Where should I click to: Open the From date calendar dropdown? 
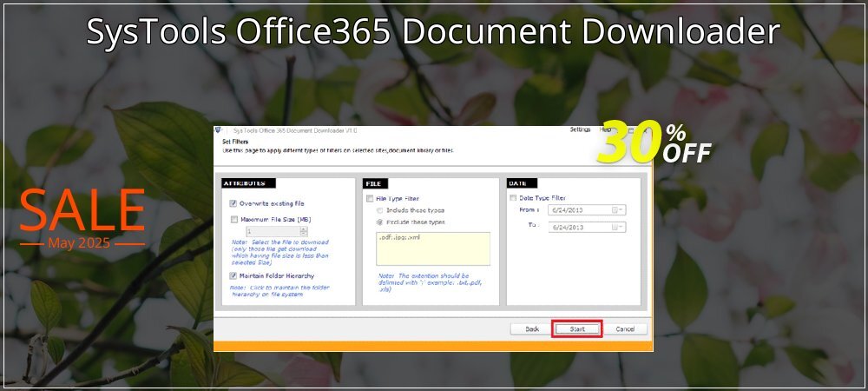coord(618,210)
